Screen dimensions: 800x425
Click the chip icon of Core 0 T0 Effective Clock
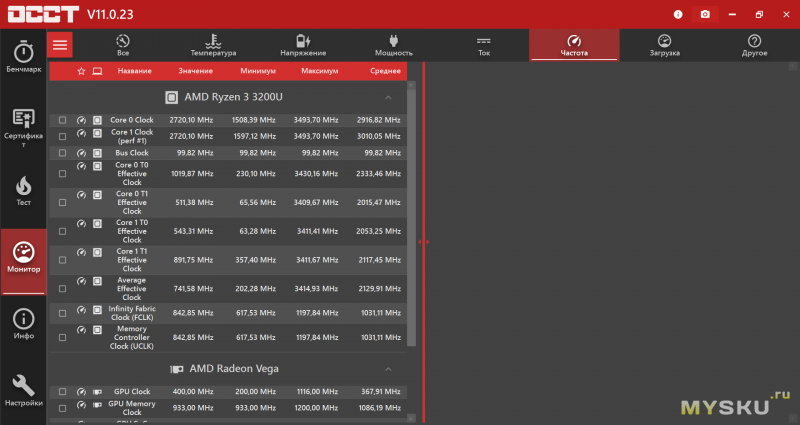(x=97, y=166)
